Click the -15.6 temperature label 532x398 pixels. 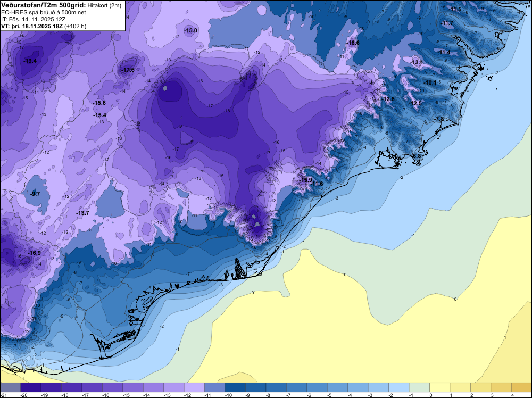(x=99, y=103)
